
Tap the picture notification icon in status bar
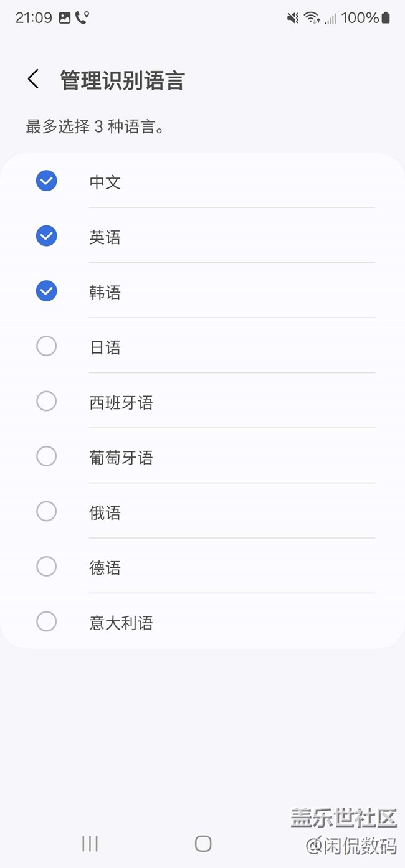[x=65, y=18]
